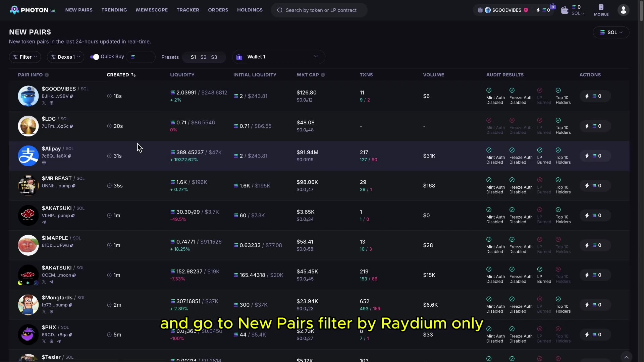The height and width of the screenshot is (362, 644).
Task: Open the Wallet 1 selector
Action: [278, 57]
